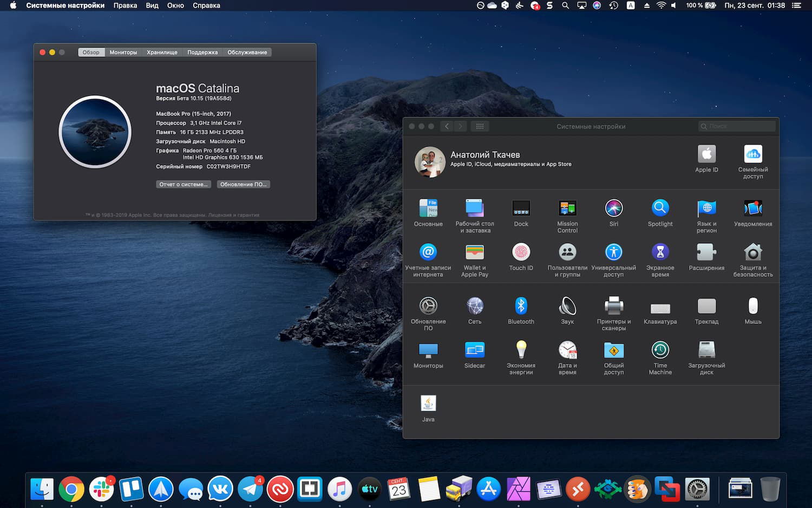Open the show-all preferences grid menu
The width and height of the screenshot is (812, 508).
point(480,126)
